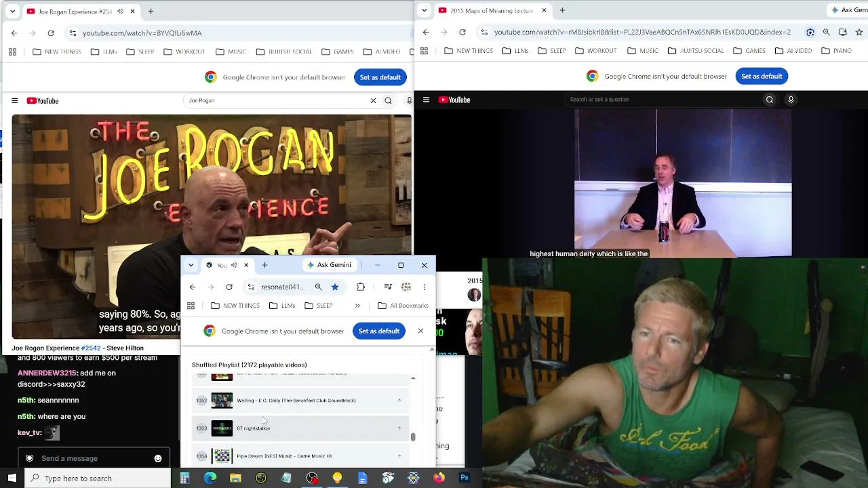Click the voice search microphone in the Maps of Meaning window
868x488 pixels.
pyautogui.click(x=791, y=100)
